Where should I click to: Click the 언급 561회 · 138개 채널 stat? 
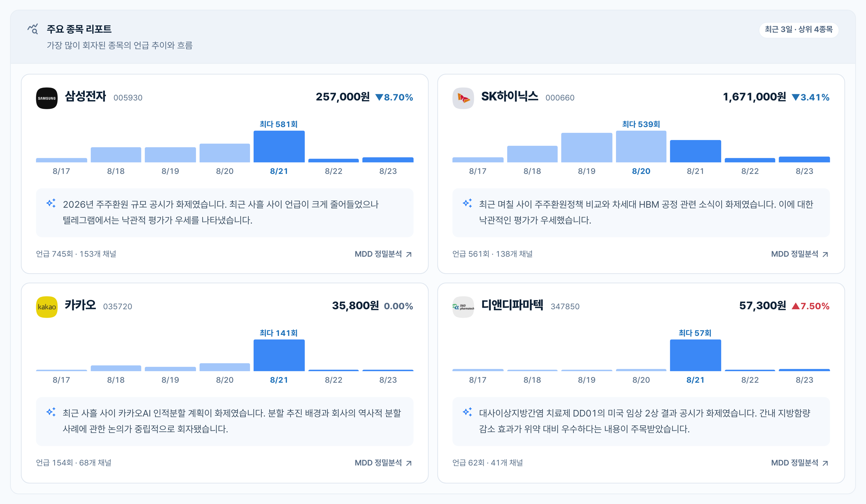click(x=493, y=254)
